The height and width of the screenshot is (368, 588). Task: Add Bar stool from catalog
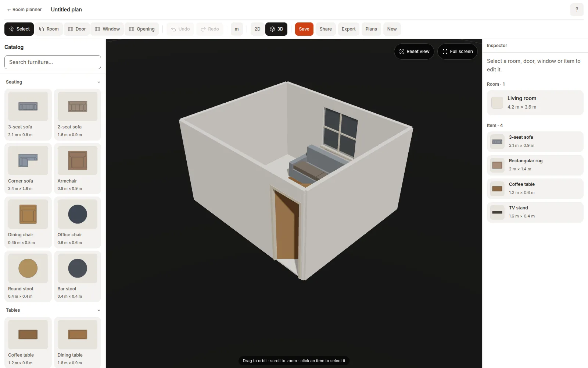[x=78, y=276]
